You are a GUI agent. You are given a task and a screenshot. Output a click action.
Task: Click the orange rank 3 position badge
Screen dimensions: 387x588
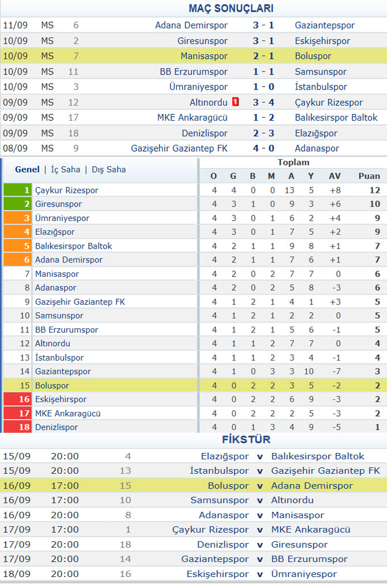click(x=18, y=218)
